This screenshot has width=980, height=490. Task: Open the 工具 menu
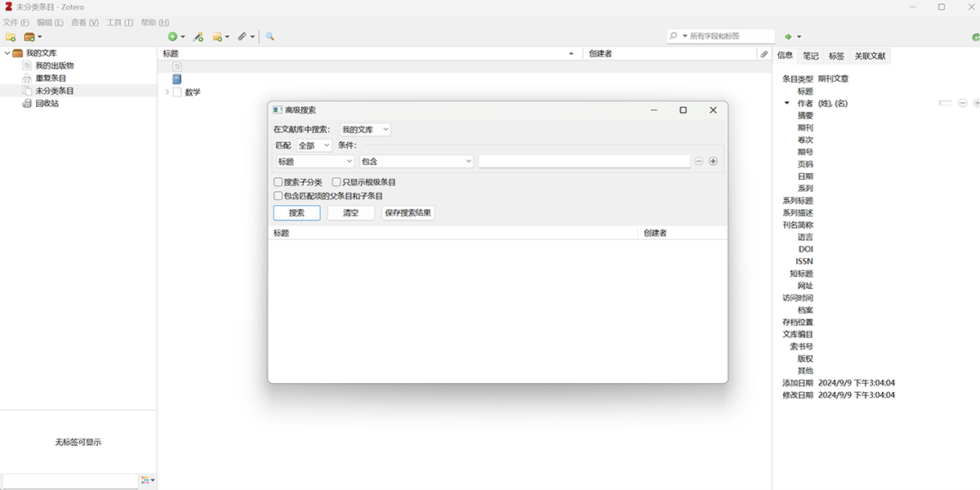pyautogui.click(x=118, y=22)
